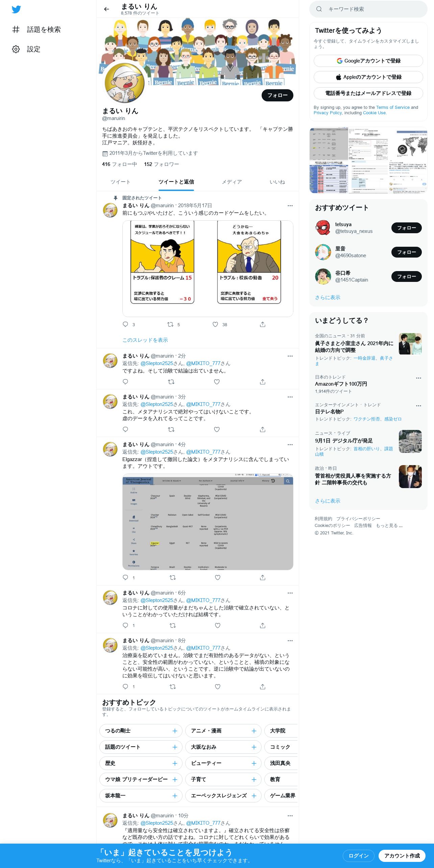Open もっと見る footer menu

[x=389, y=526]
